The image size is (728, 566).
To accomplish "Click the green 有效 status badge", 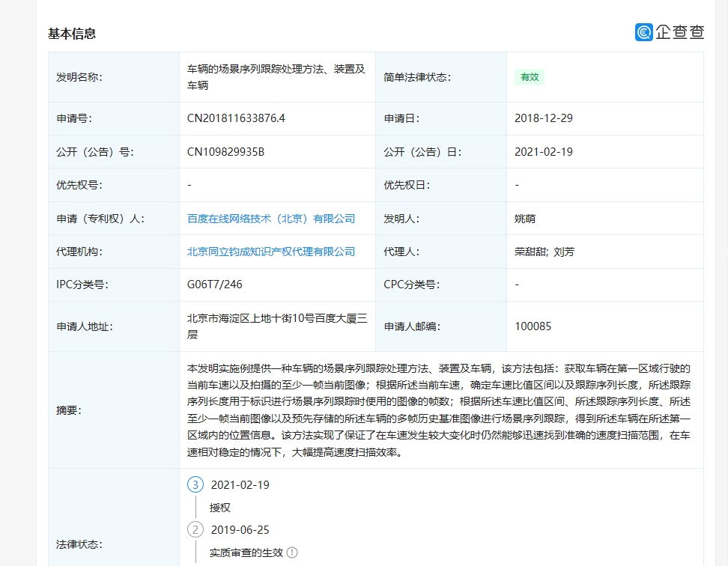I will [530, 77].
